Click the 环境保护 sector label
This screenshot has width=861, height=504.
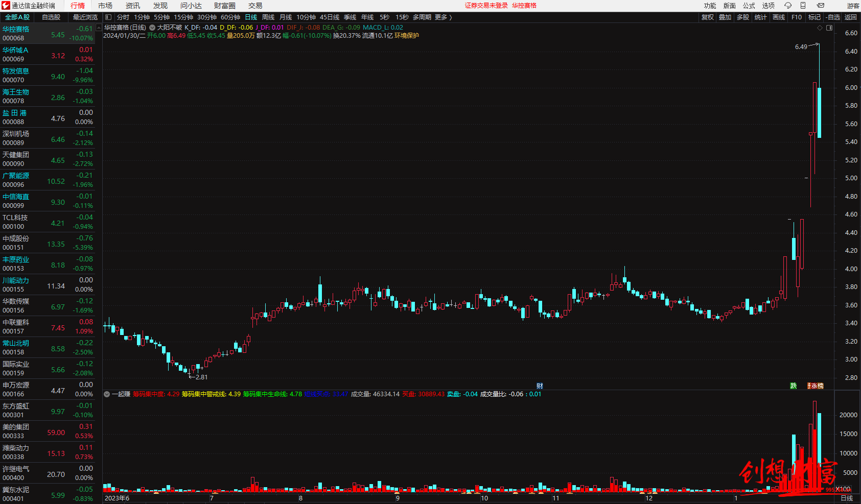tap(407, 36)
